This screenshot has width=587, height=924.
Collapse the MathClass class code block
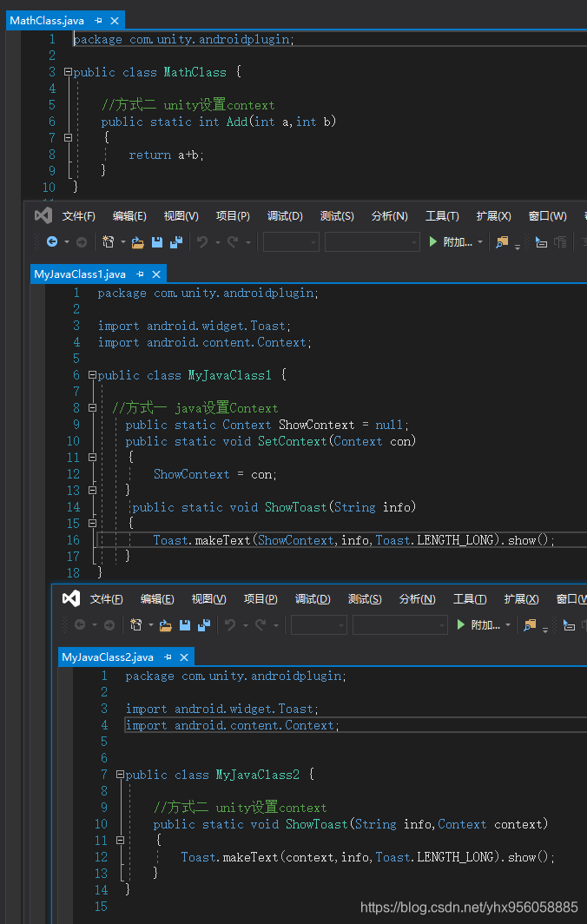point(68,72)
